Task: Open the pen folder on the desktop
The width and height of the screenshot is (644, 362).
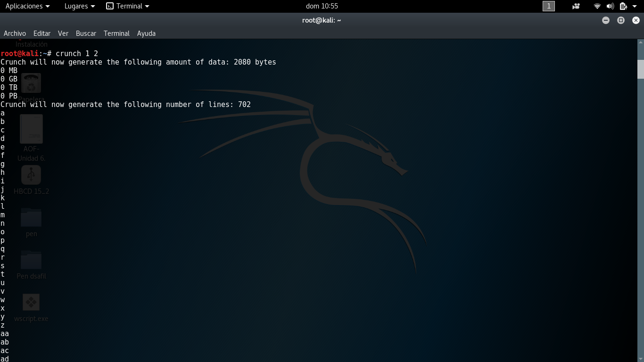Action: (x=31, y=217)
